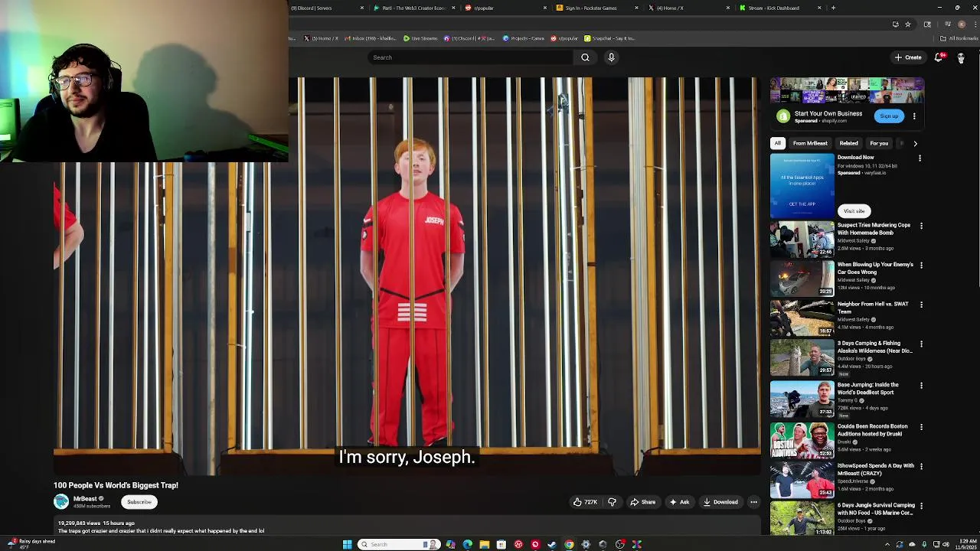The image size is (980, 551).
Task: Click video title 100 People Vs World's Biggest Trap
Action: 116,485
